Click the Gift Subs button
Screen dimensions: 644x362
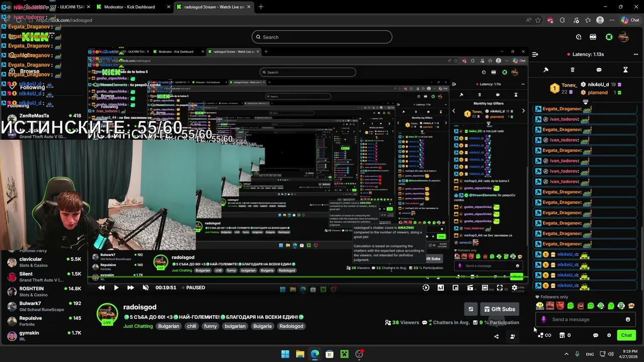coord(500,309)
